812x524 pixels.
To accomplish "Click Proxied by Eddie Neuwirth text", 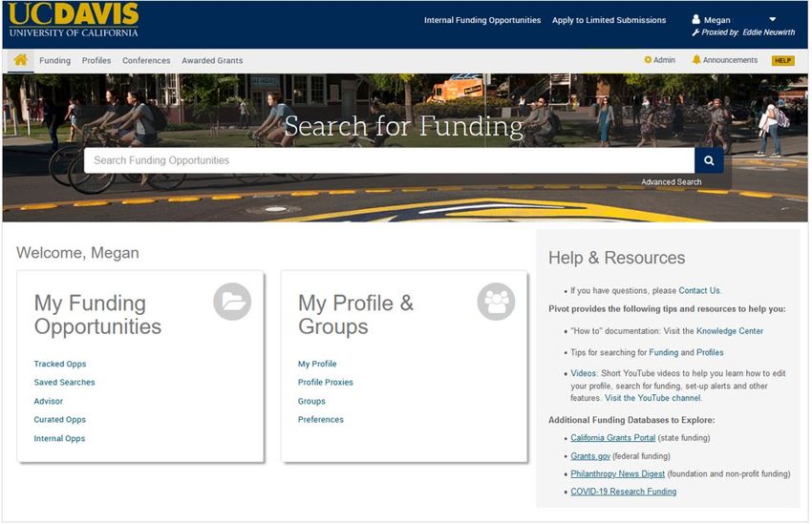I will pyautogui.click(x=750, y=32).
